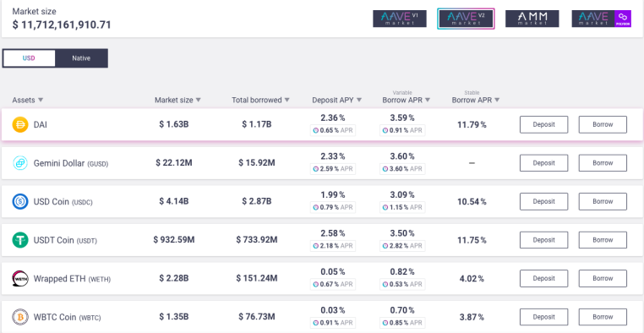Image resolution: width=644 pixels, height=333 pixels.
Task: Click the USDT Tether icon
Action: (20, 240)
